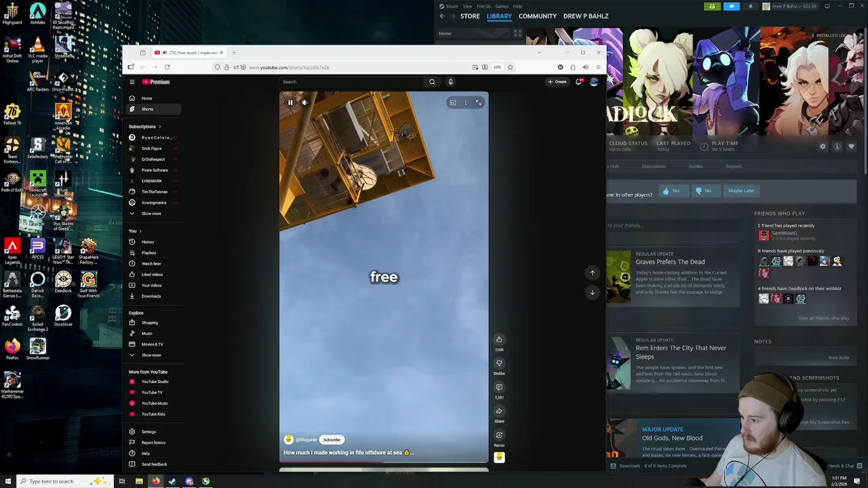Close the YouTube browser tab

[x=221, y=52]
